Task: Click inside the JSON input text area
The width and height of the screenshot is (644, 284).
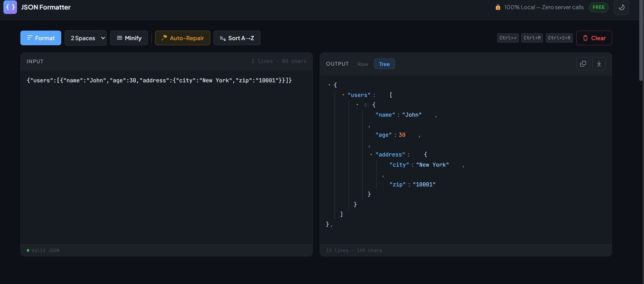Action: [x=167, y=157]
